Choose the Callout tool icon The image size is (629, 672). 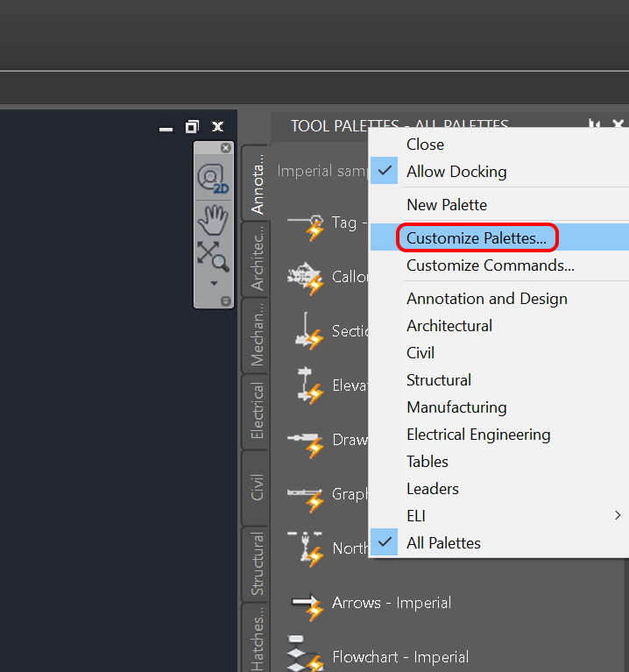(x=306, y=277)
